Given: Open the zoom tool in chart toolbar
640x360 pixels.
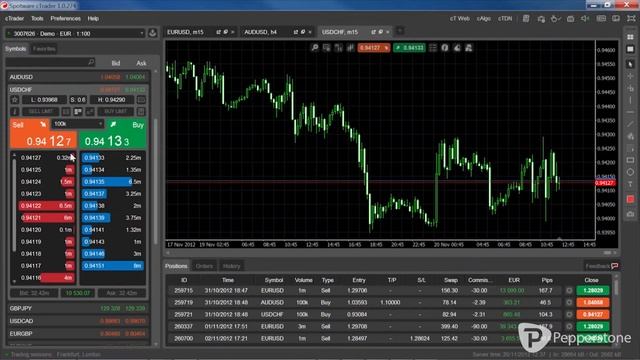Looking at the screenshot, I should [315, 48].
